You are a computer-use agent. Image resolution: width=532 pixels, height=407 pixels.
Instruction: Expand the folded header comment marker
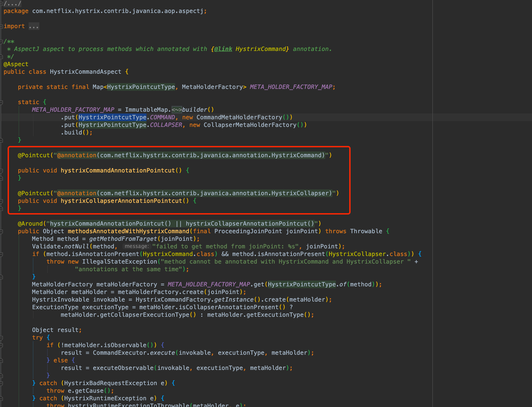[x=2, y=4]
